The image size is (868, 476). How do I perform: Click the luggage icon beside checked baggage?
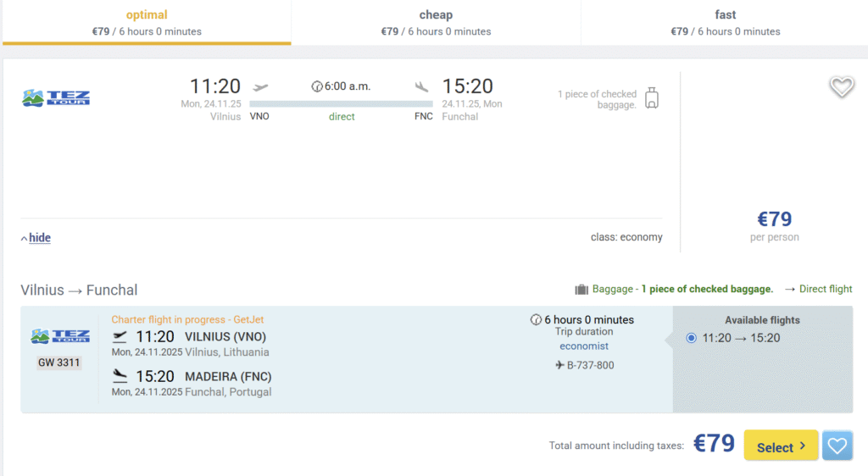[651, 98]
